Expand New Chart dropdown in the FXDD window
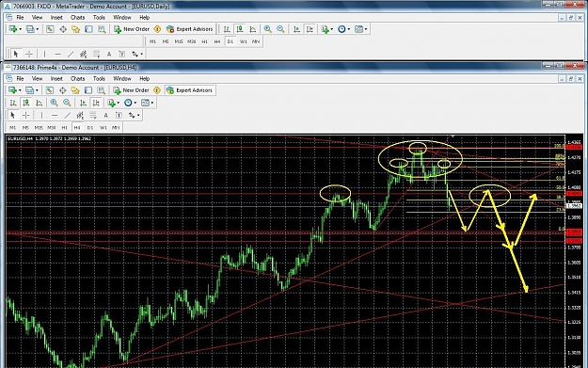588x368 pixels. pos(21,29)
